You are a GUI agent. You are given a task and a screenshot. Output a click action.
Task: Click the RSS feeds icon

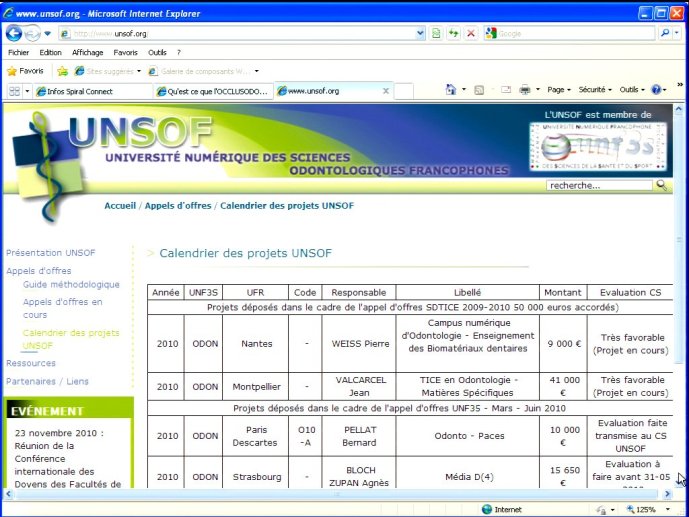pyautogui.click(x=479, y=90)
